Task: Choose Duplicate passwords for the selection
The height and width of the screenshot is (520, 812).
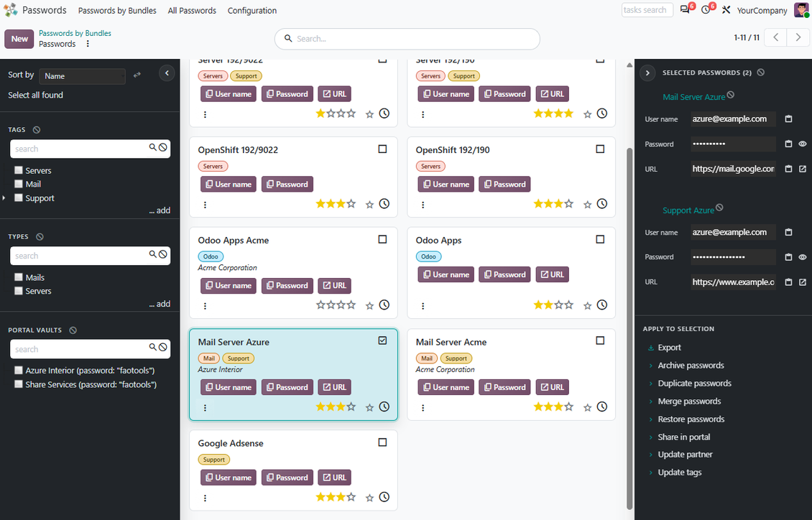Action: pyautogui.click(x=694, y=384)
